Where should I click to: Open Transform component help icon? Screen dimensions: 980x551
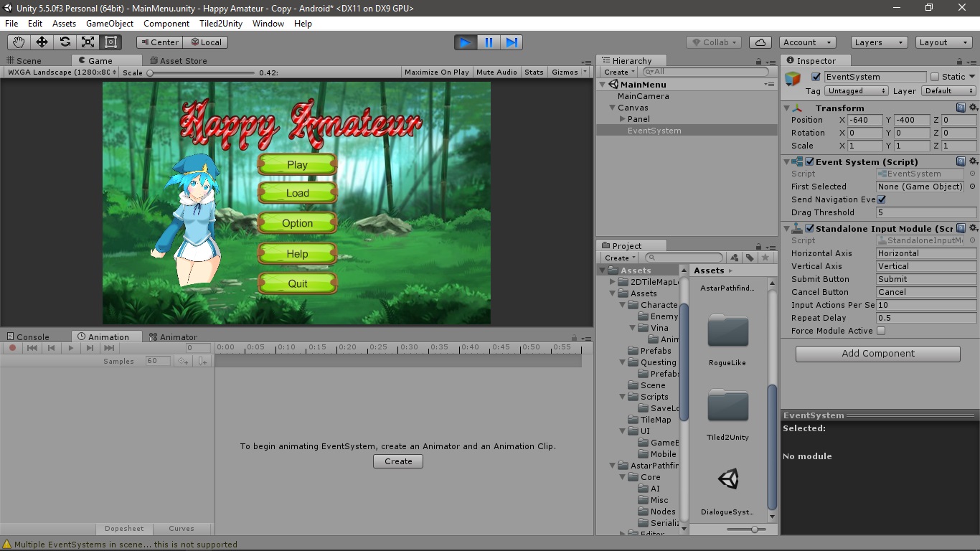(961, 108)
